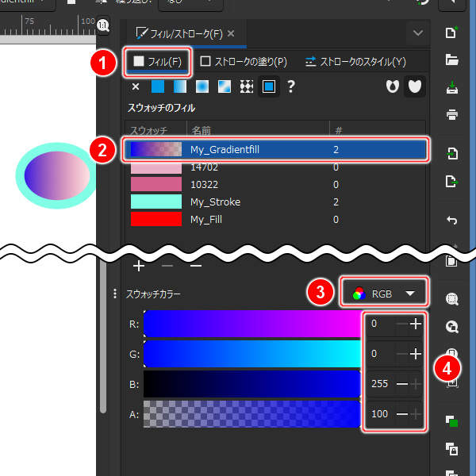Open the RGB color mode dropdown
The image size is (476, 476).
(x=384, y=294)
